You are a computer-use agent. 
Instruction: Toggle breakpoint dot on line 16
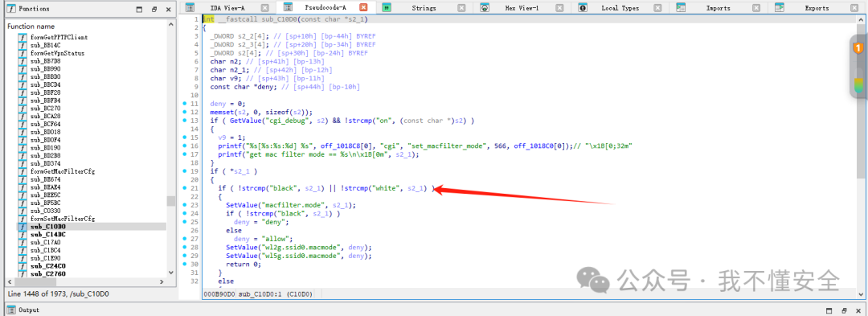coord(184,146)
